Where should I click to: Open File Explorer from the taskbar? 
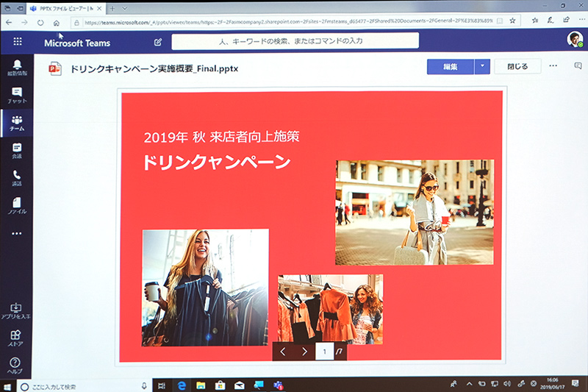pyautogui.click(x=201, y=385)
